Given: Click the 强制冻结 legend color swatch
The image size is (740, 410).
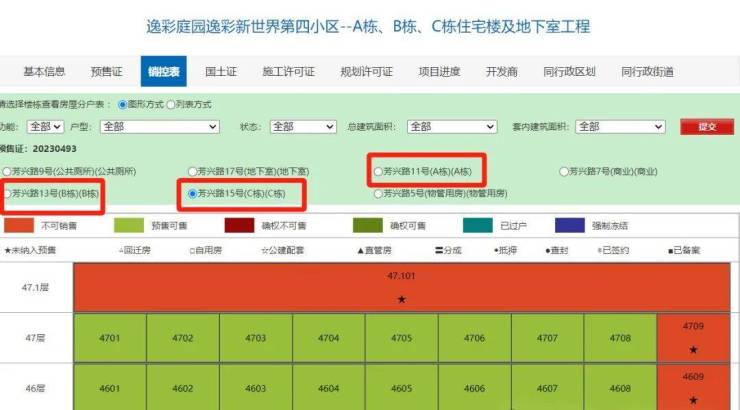Looking at the screenshot, I should 570,225.
